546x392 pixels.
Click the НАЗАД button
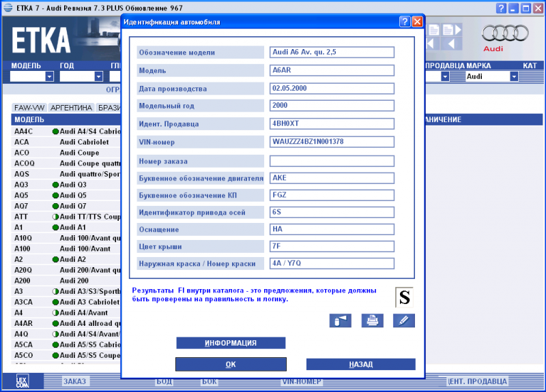[x=361, y=364]
